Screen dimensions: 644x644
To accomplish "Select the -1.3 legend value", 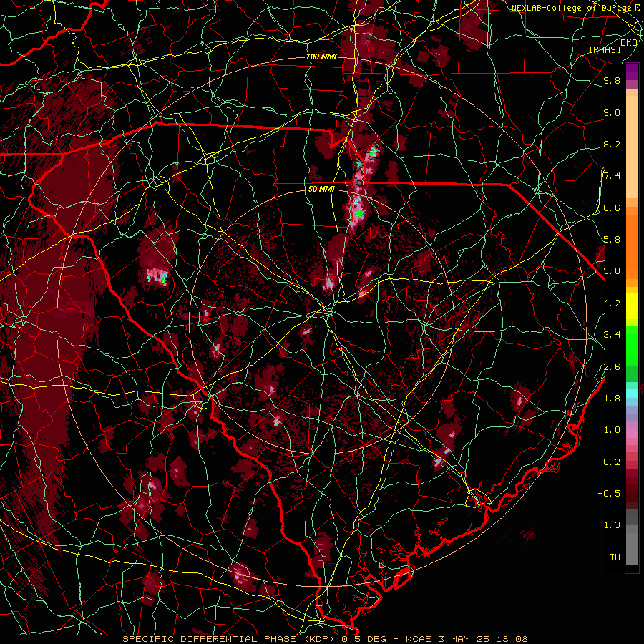I will click(x=609, y=526).
